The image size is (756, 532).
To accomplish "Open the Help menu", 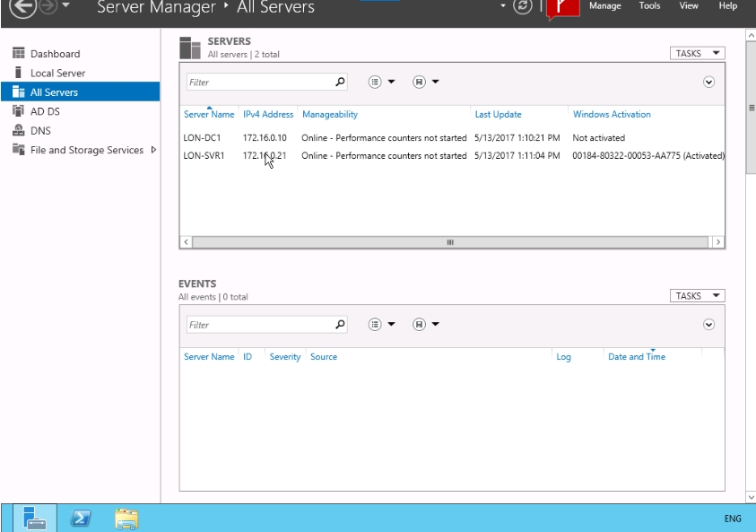I will coord(728,5).
